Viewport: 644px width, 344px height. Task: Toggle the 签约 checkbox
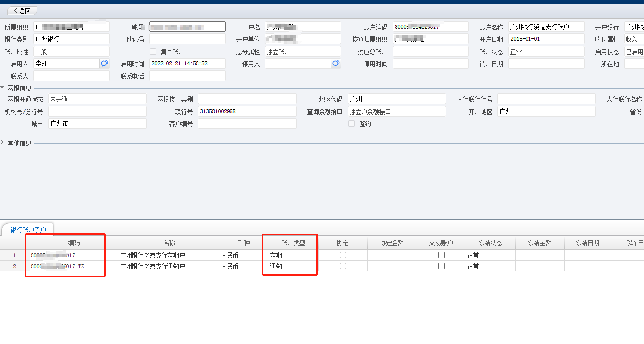coord(351,124)
